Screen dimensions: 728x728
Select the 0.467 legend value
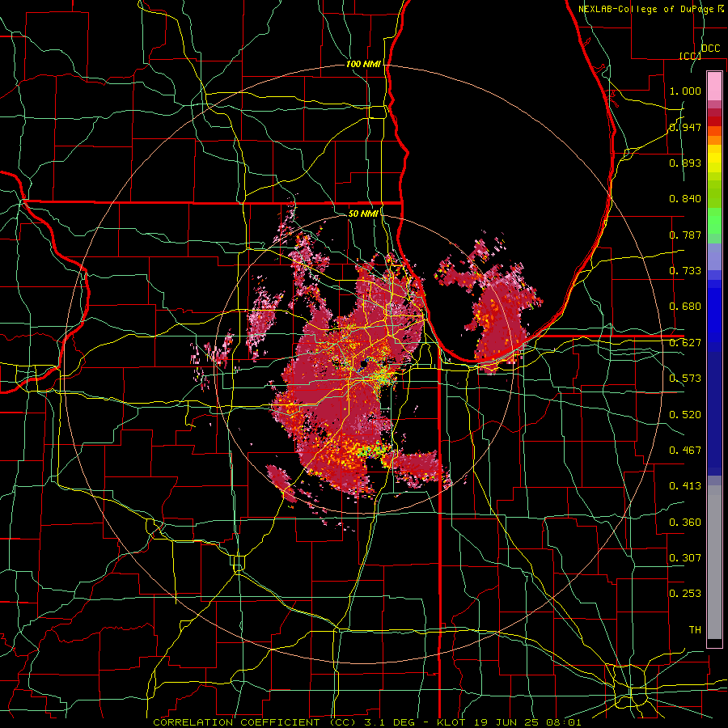(685, 450)
